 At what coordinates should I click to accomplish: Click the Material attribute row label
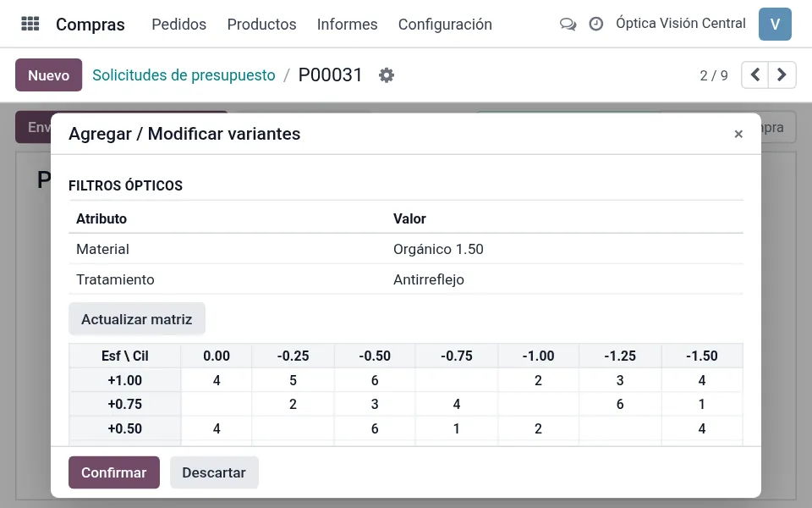tap(102, 249)
